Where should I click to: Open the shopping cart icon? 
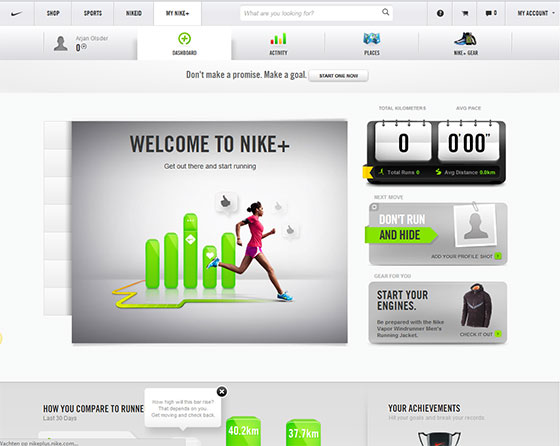pos(465,13)
